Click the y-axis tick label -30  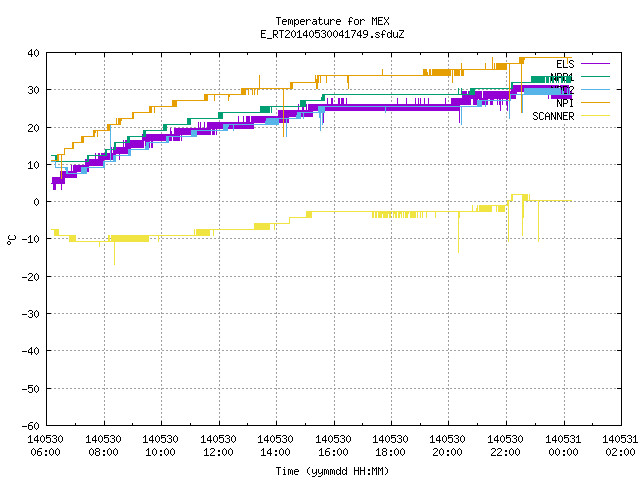coord(31,314)
